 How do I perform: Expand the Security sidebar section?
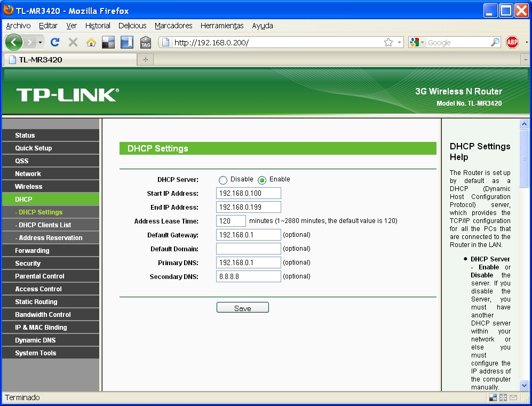click(x=51, y=264)
